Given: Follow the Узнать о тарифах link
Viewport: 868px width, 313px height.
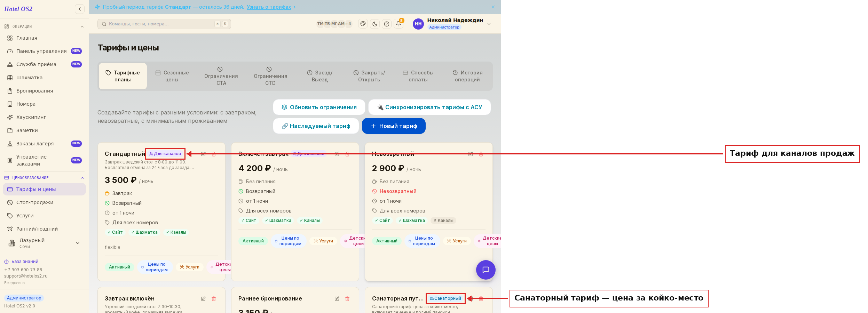Looking at the screenshot, I should [269, 7].
